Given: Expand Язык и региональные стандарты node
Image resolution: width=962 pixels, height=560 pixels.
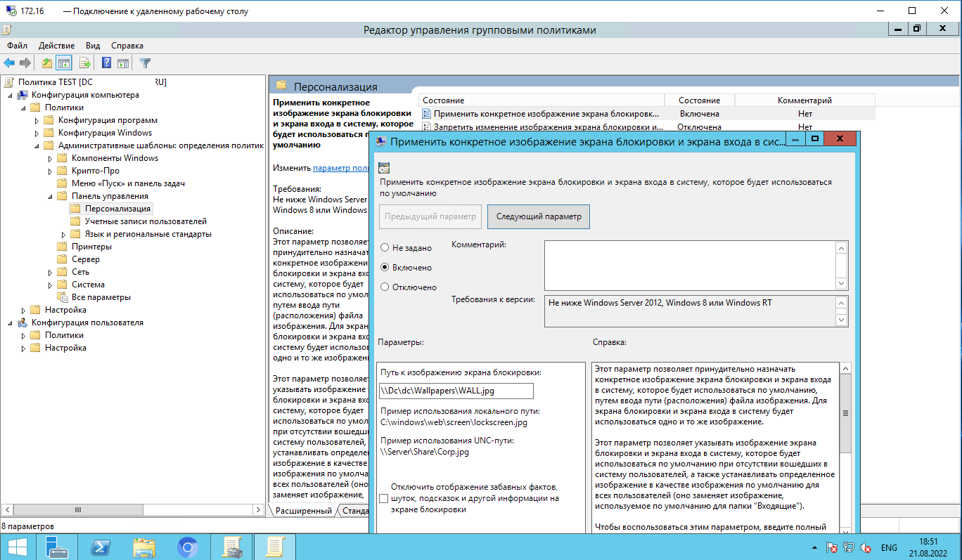Looking at the screenshot, I should (x=63, y=234).
